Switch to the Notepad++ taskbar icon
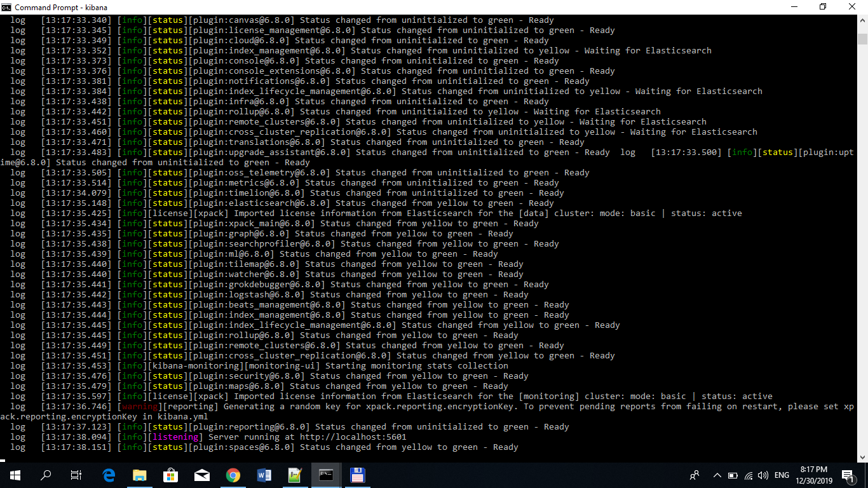The image size is (868, 488). [x=295, y=475]
